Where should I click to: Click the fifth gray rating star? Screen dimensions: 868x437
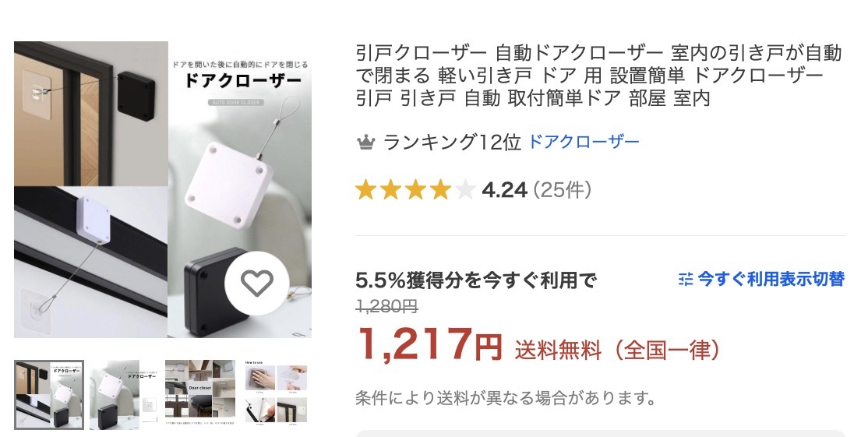[x=465, y=190]
